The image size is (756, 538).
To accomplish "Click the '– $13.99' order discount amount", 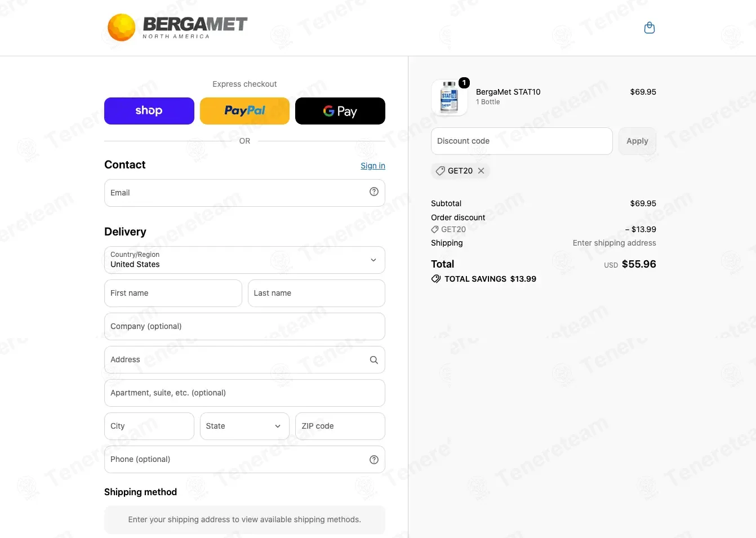I will tap(641, 229).
